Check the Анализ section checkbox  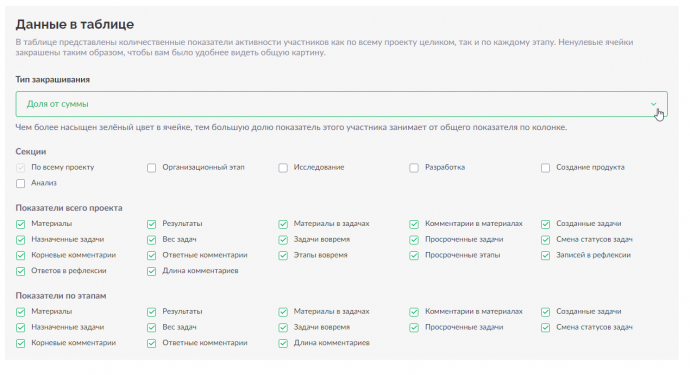coord(21,184)
